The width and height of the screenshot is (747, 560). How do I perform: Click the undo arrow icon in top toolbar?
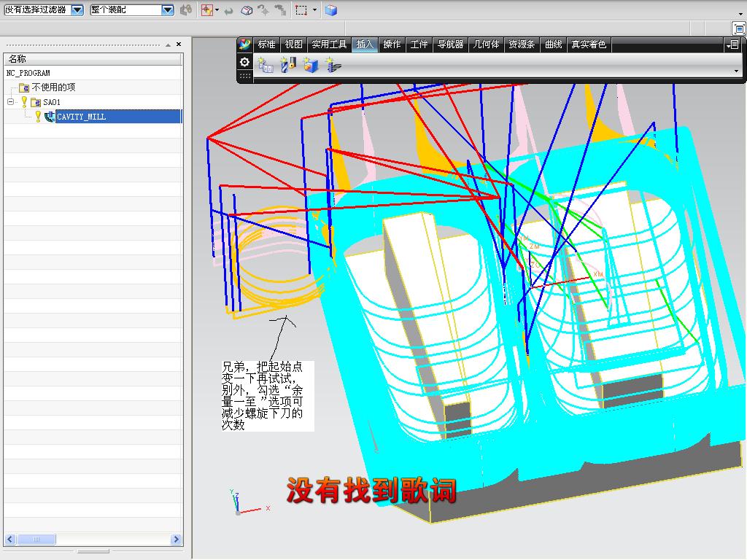click(x=229, y=10)
